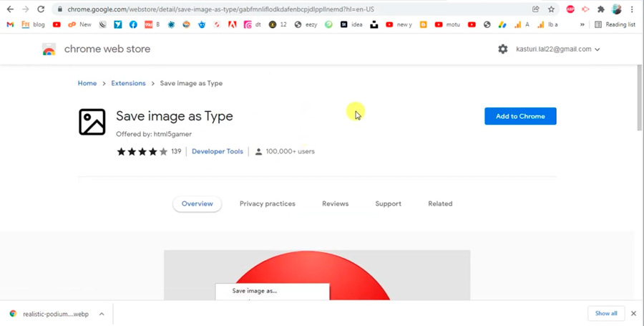Reload the current page
The width and height of the screenshot is (644, 326).
coord(41,9)
